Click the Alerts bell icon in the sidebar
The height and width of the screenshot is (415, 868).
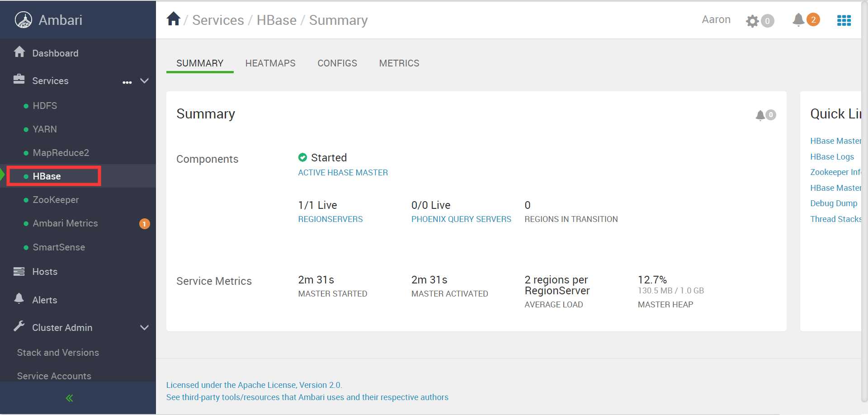[x=19, y=299]
